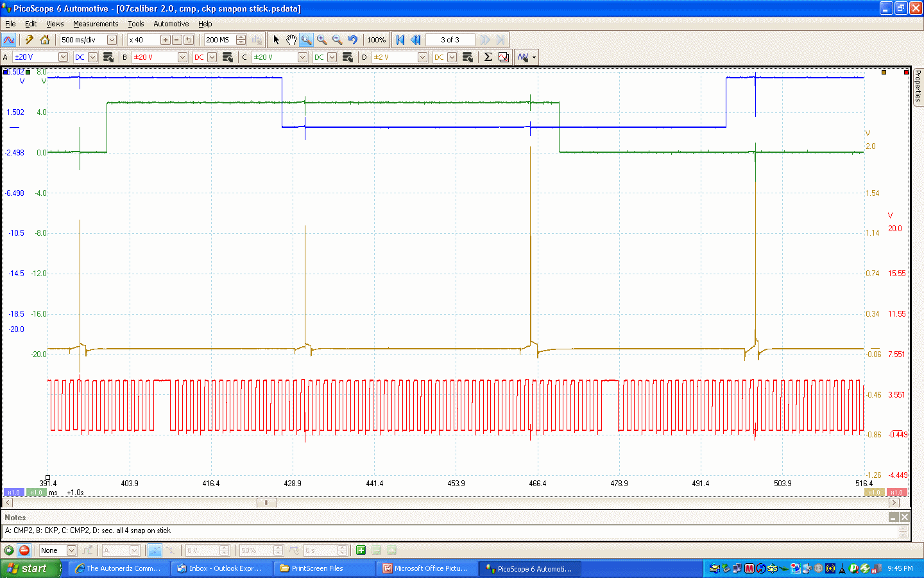The width and height of the screenshot is (924, 578).
Task: Open the Edit menu
Action: 31,24
